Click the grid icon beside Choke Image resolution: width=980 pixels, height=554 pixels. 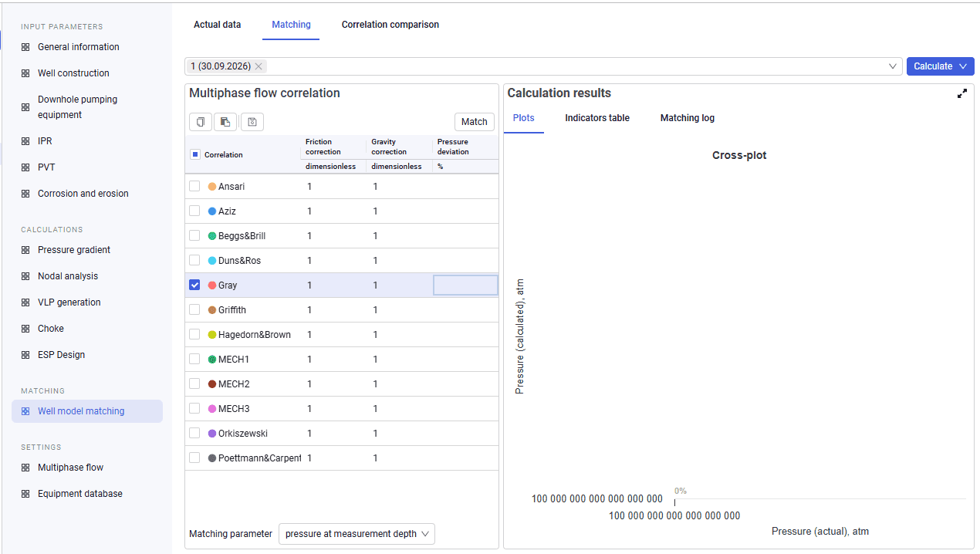click(x=25, y=329)
